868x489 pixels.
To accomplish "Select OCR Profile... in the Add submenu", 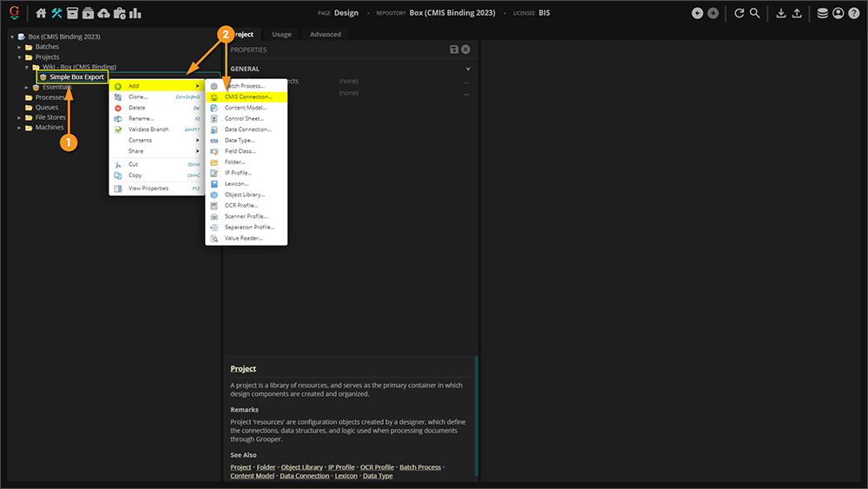I will 247,206.
